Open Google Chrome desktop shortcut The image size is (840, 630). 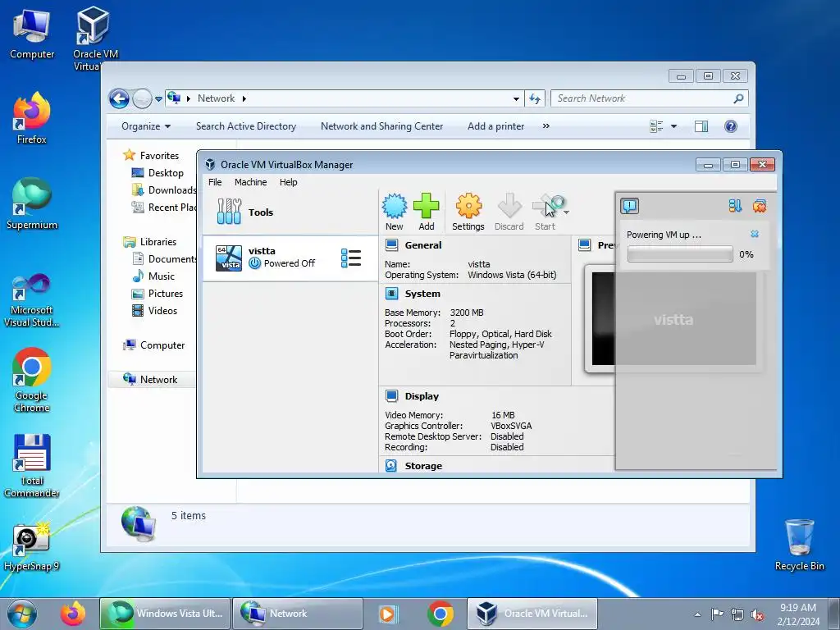click(32, 379)
